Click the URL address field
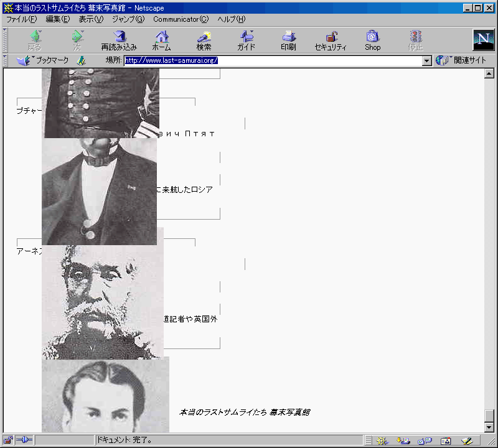The height and width of the screenshot is (448, 498). [x=273, y=60]
